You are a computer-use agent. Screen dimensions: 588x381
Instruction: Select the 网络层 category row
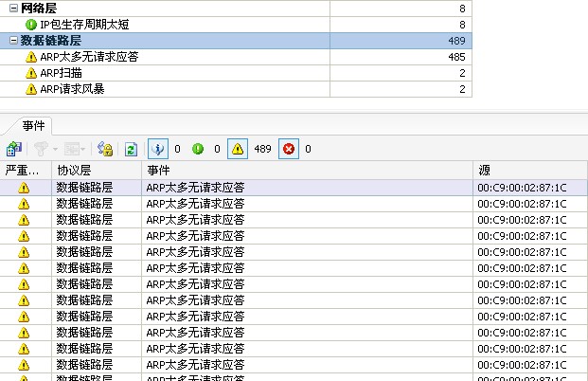click(236, 8)
